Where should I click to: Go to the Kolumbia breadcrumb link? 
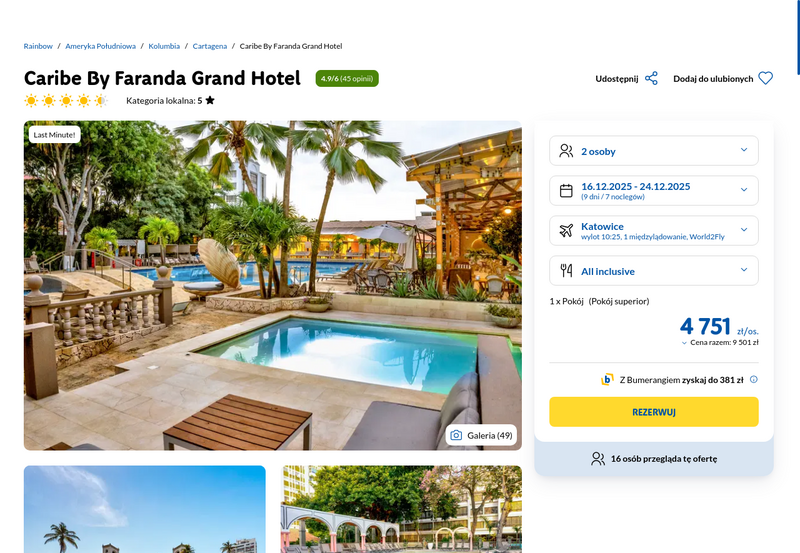pos(164,46)
